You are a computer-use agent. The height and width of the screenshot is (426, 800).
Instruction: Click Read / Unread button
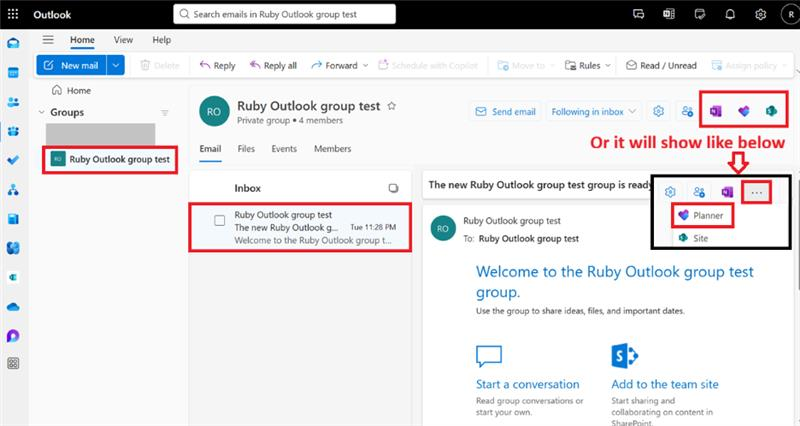pyautogui.click(x=661, y=66)
